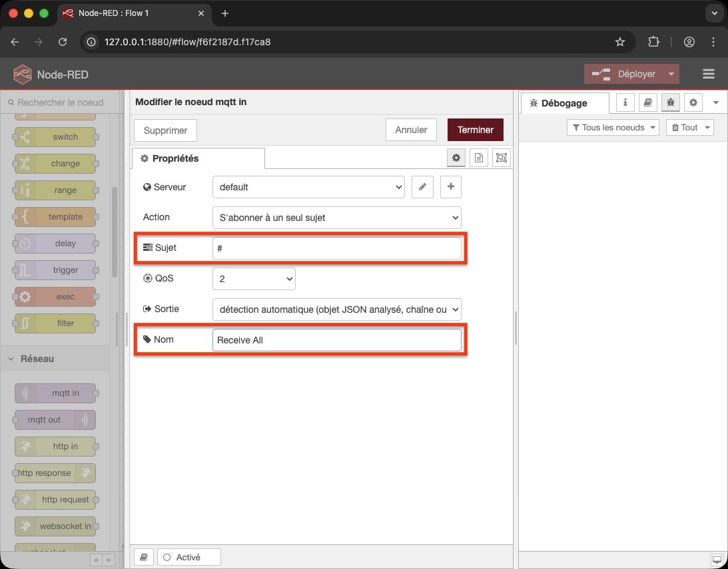Open the Tous les noeuds filter dropdown
This screenshot has width=728, height=569.
[x=612, y=127]
